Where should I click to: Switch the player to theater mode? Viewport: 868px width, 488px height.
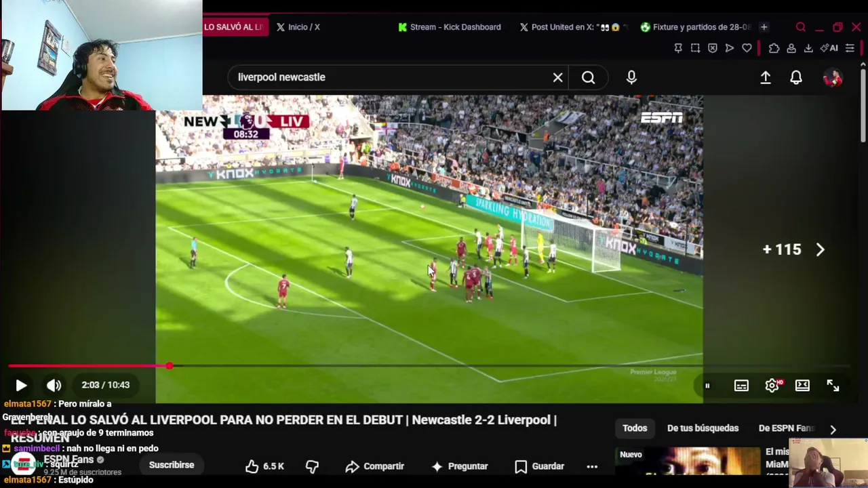pyautogui.click(x=802, y=385)
